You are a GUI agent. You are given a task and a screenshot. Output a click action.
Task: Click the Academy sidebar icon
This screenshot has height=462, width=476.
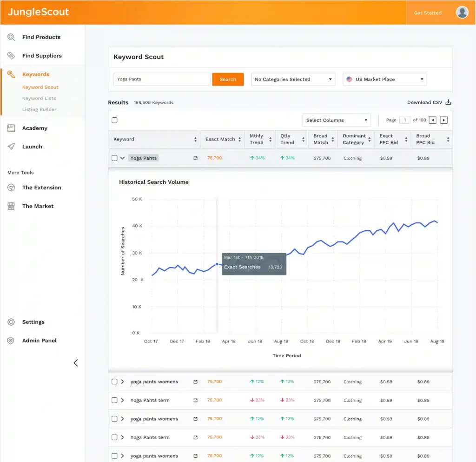pyautogui.click(x=11, y=128)
